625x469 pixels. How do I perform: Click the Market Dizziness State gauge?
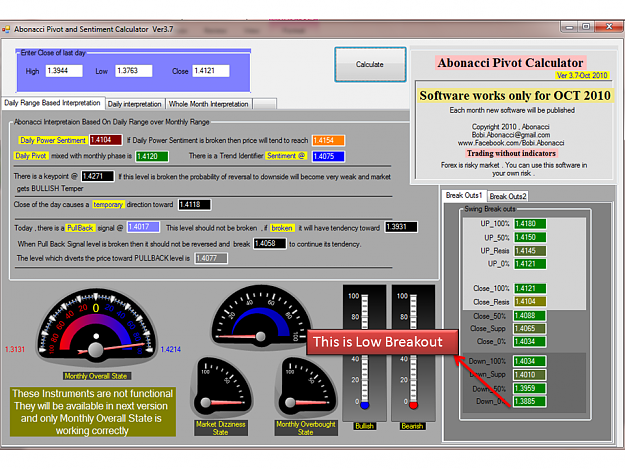(x=222, y=388)
